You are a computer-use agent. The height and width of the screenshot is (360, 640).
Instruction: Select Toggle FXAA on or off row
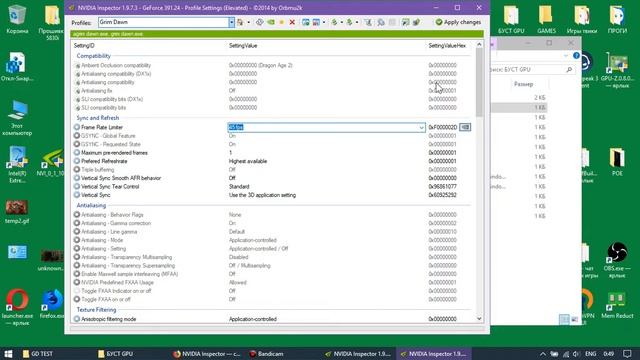coord(271,299)
